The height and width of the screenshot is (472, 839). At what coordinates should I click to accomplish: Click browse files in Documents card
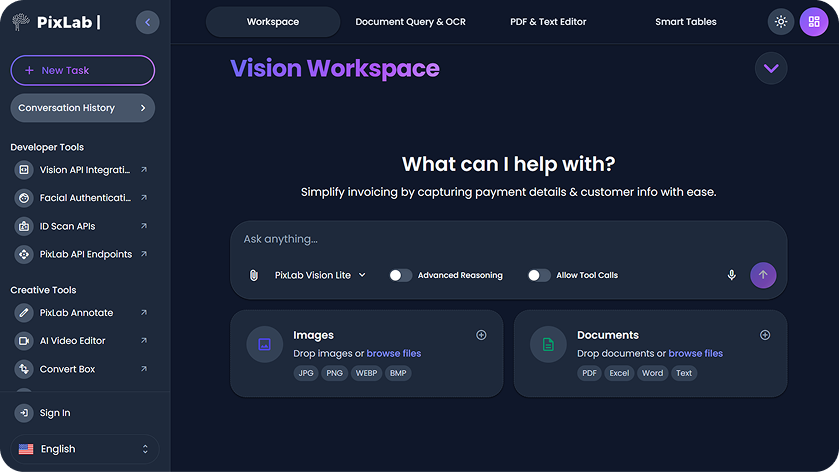click(696, 353)
